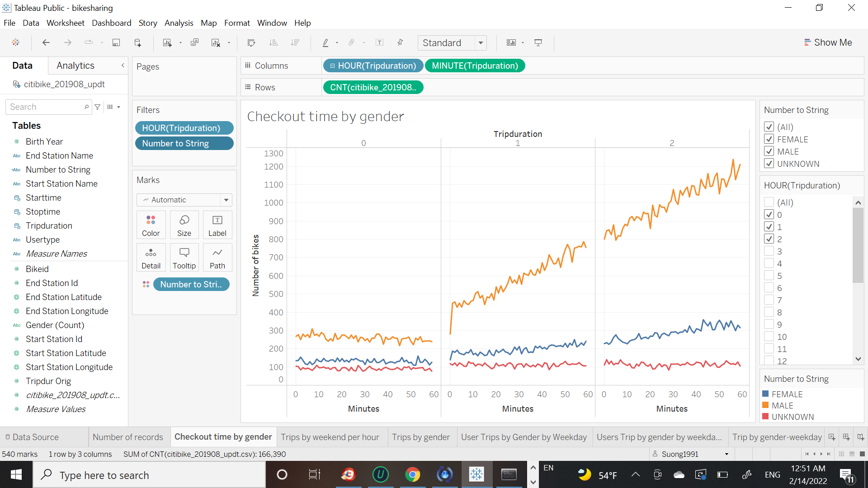Click the Presentation Mode icon
This screenshot has width=868, height=488.
point(538,42)
